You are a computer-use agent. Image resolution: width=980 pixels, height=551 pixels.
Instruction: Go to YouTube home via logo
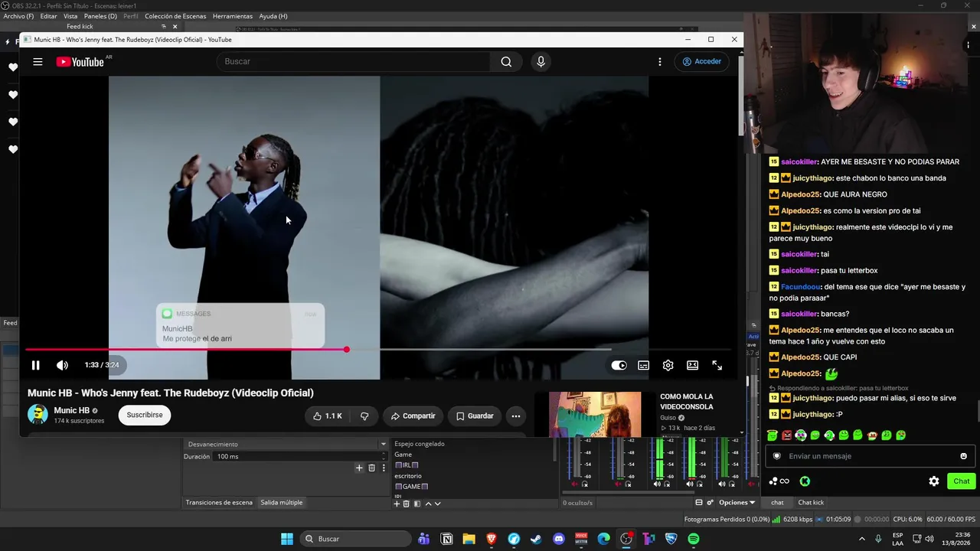pyautogui.click(x=80, y=62)
